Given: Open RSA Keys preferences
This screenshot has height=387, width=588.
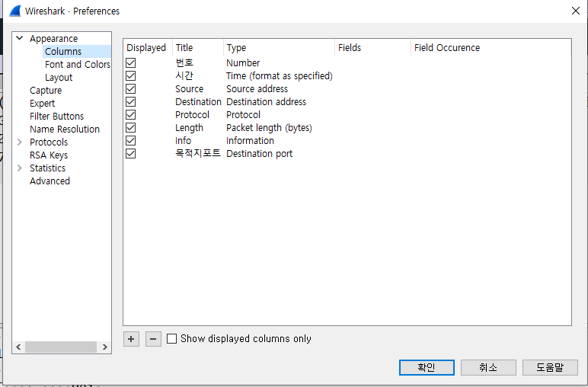Looking at the screenshot, I should tap(49, 155).
